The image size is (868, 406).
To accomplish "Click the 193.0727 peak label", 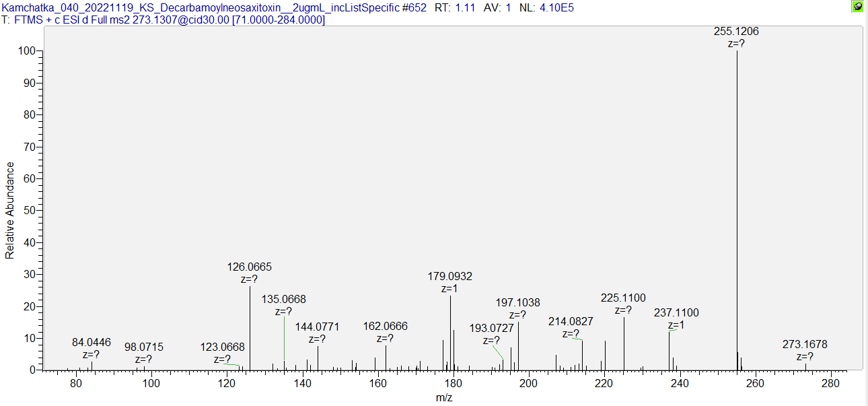I will click(x=491, y=329).
